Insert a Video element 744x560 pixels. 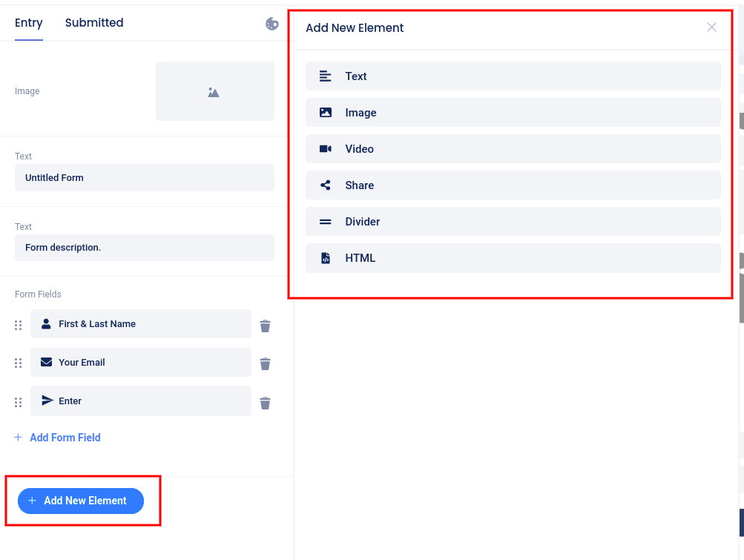click(x=513, y=149)
